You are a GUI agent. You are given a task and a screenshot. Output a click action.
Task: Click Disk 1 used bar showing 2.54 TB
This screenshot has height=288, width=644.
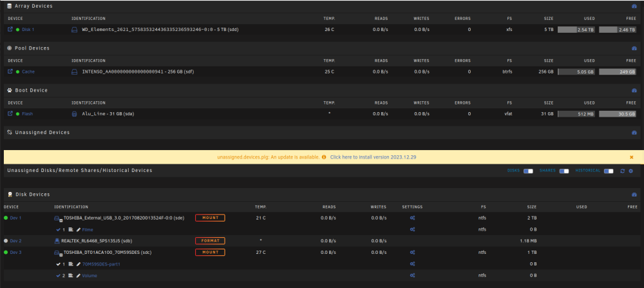pos(576,30)
